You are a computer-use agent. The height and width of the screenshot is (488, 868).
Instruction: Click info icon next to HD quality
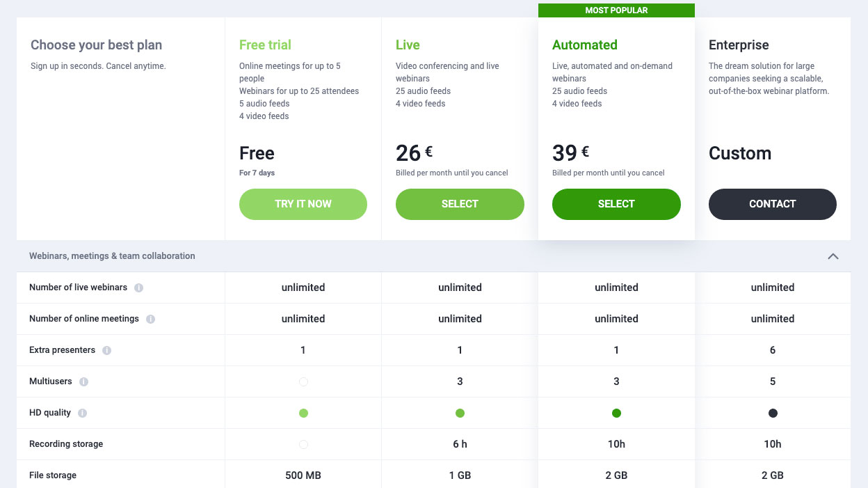click(x=82, y=413)
